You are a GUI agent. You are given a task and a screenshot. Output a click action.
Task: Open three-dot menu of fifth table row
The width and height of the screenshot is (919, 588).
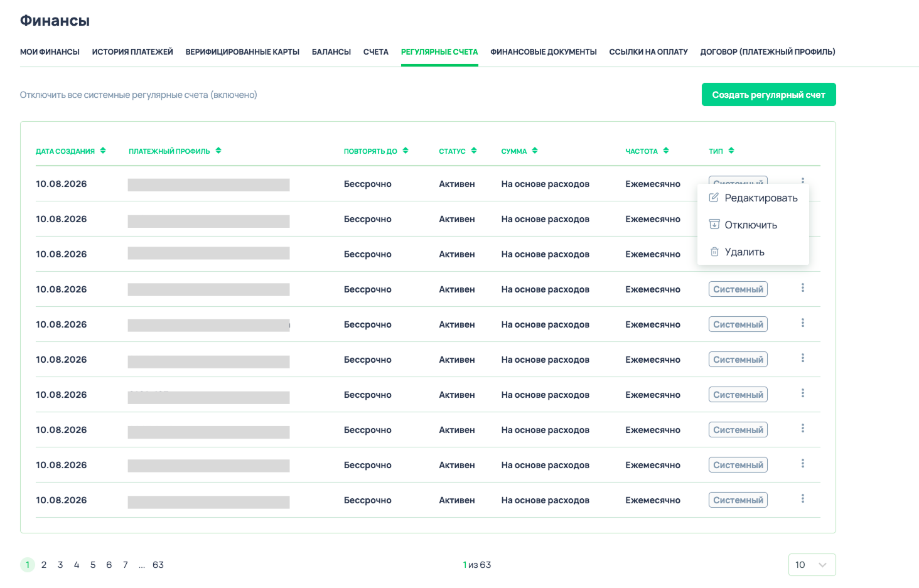802,323
